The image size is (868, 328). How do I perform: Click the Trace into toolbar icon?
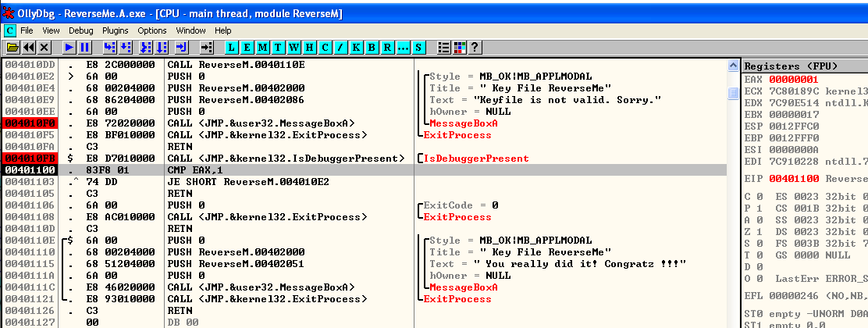(146, 47)
